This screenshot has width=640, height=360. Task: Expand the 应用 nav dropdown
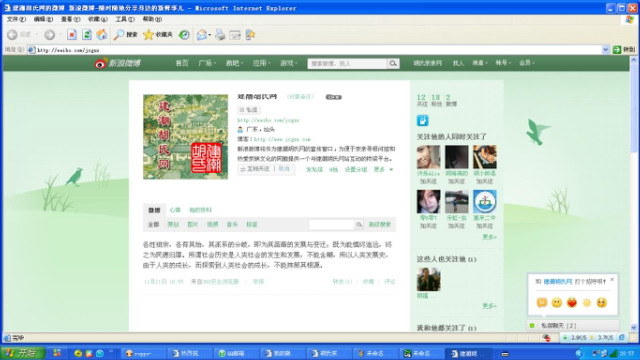(x=269, y=63)
